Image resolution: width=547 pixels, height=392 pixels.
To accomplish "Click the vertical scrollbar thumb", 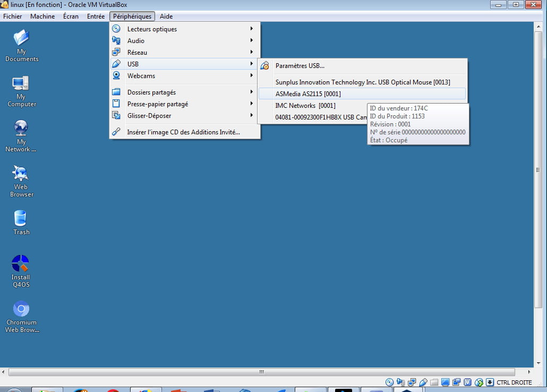I will 538,170.
